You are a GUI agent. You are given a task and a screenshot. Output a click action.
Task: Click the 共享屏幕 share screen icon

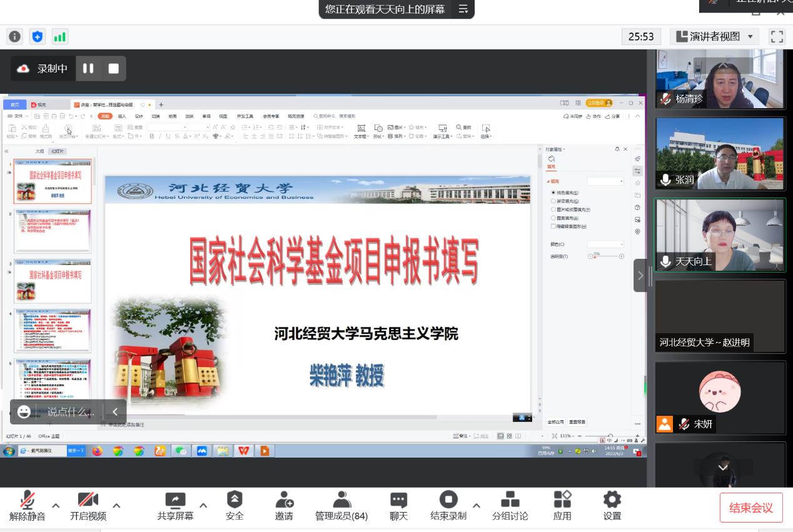175,506
